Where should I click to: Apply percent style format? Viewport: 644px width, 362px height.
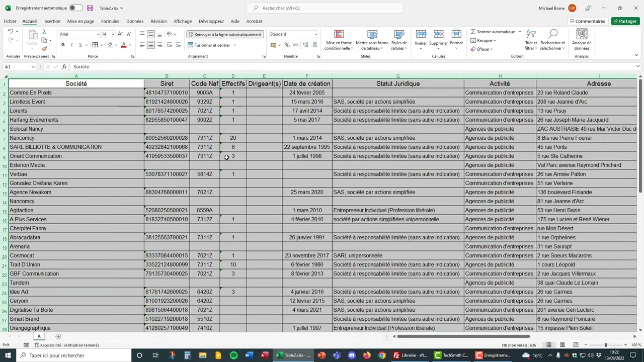tap(287, 45)
